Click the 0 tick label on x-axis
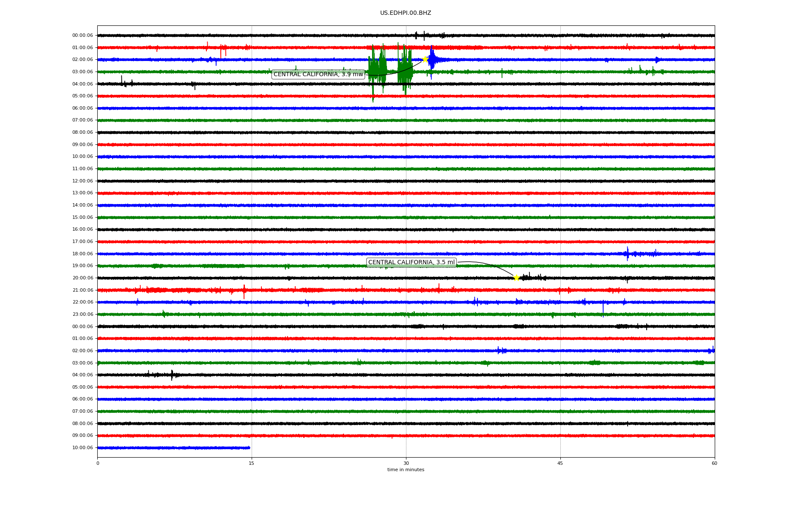 coord(98,463)
